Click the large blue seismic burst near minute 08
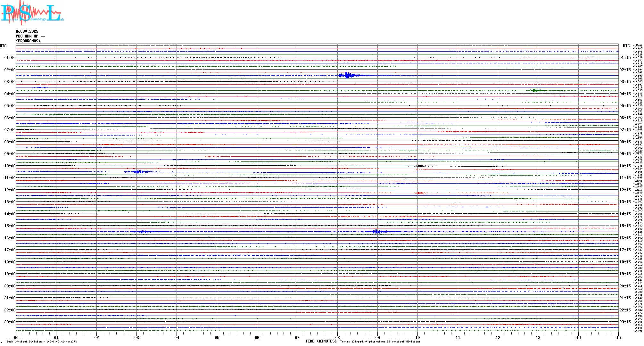 (x=347, y=76)
